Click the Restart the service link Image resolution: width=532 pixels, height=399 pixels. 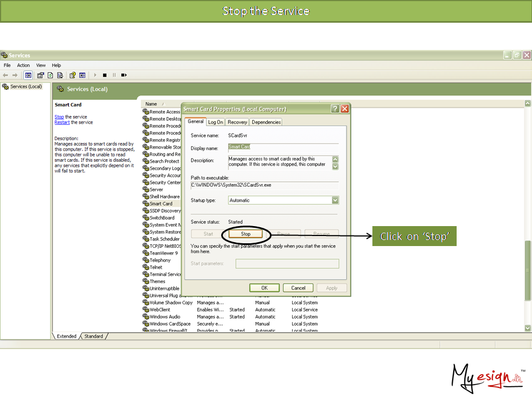click(x=62, y=122)
